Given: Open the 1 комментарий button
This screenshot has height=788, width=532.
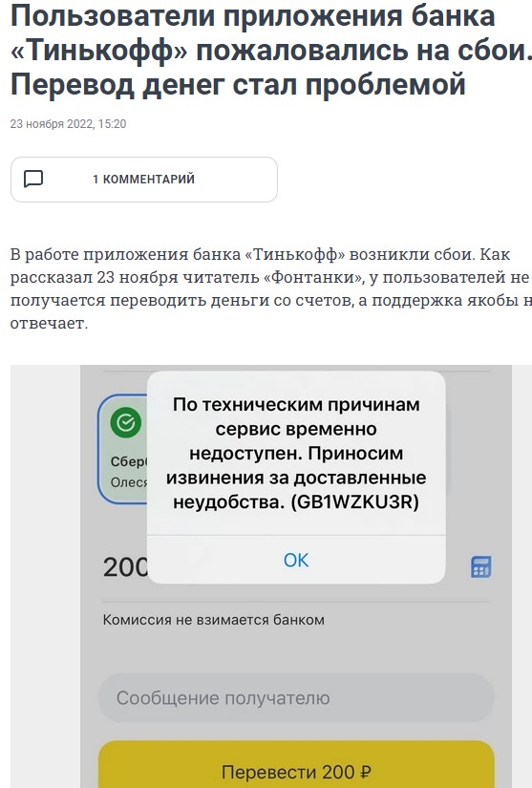Looking at the screenshot, I should click(x=143, y=180).
